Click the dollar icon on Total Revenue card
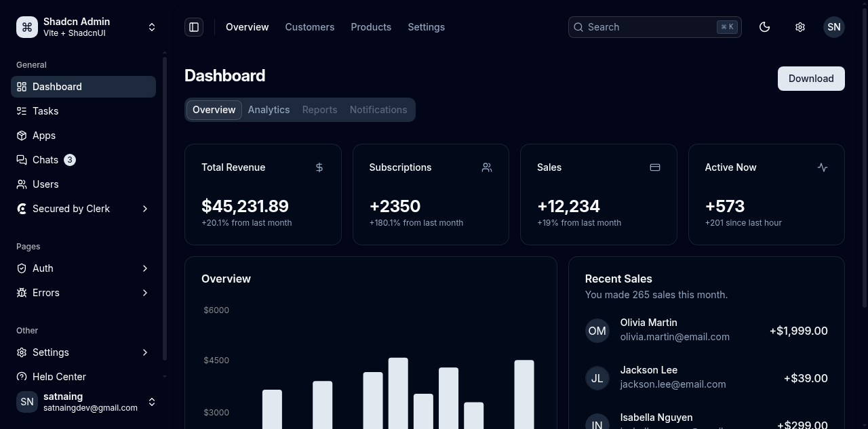This screenshot has height=429, width=868. [x=319, y=167]
